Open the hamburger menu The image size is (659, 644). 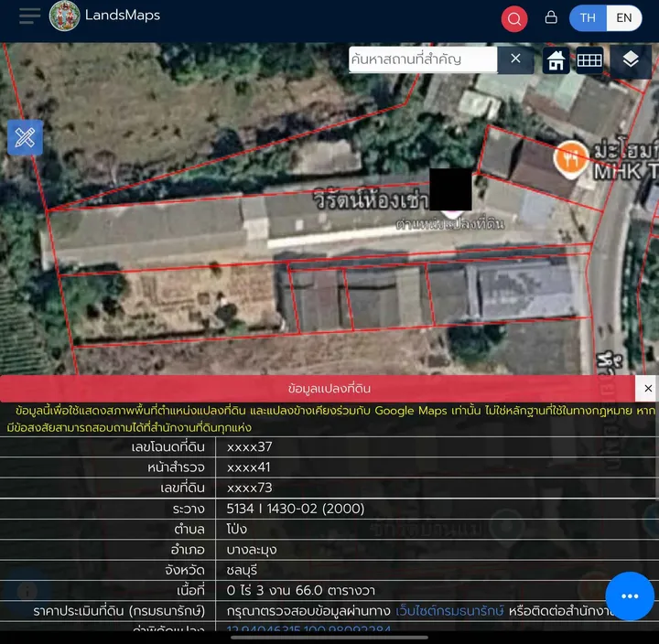point(30,16)
